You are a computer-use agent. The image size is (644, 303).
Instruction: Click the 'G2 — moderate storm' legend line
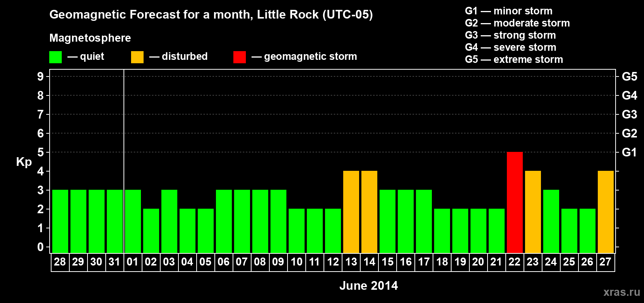click(x=517, y=23)
